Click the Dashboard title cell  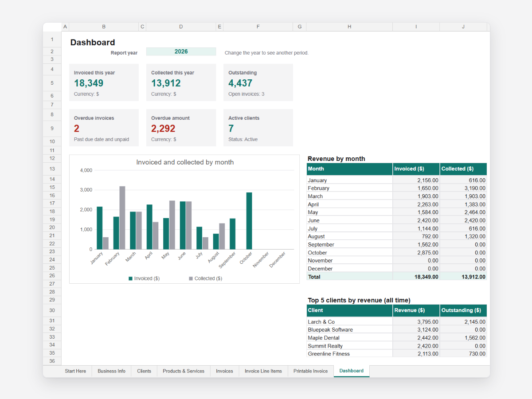click(x=93, y=43)
